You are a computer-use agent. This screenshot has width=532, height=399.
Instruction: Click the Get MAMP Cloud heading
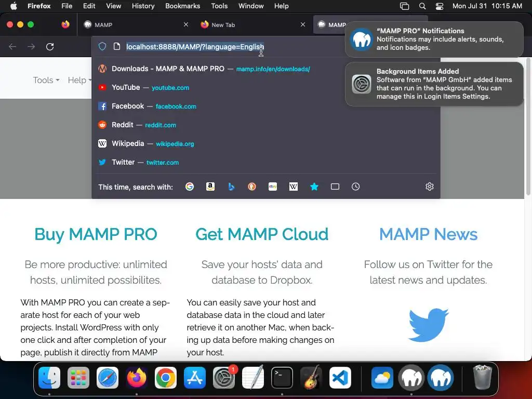tap(262, 234)
